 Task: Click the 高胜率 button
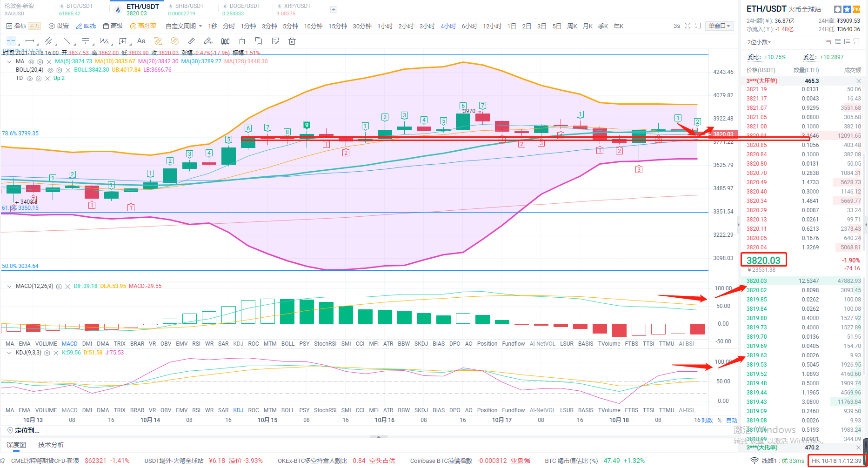[143, 26]
